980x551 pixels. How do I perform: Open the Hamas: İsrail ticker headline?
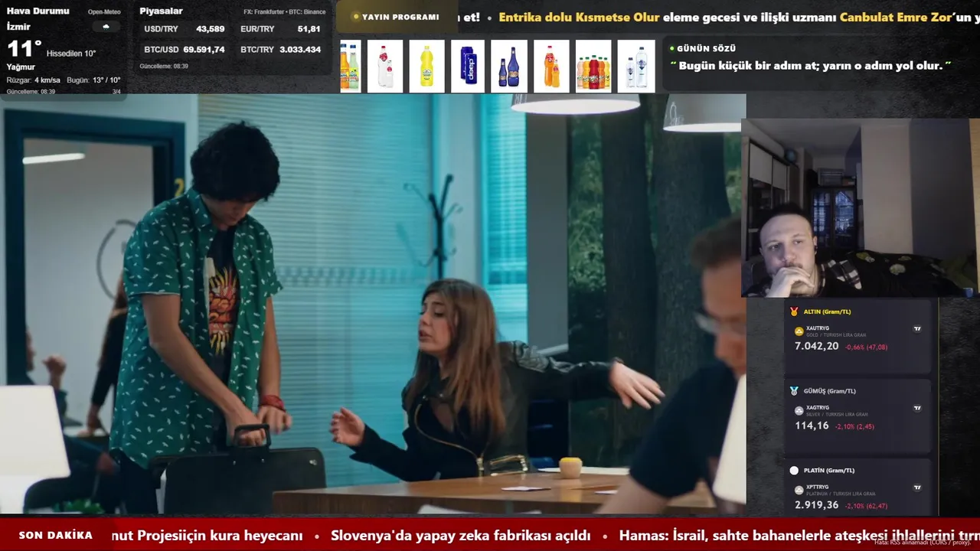pyautogui.click(x=799, y=536)
